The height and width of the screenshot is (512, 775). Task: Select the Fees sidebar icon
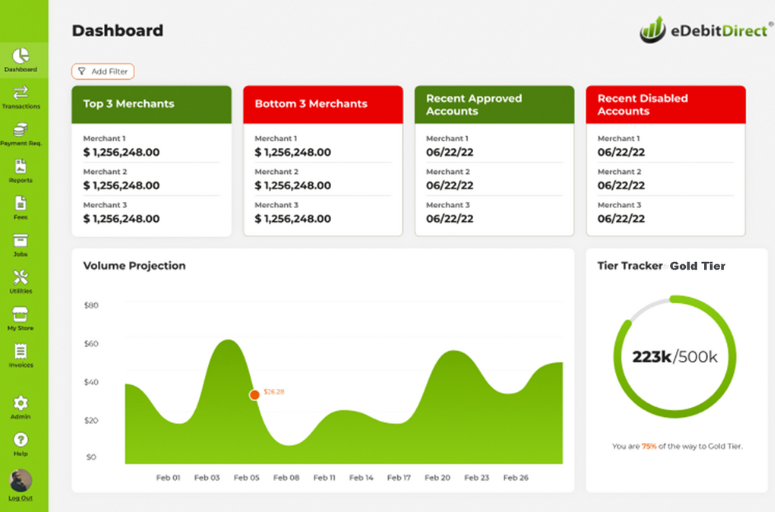(x=21, y=205)
